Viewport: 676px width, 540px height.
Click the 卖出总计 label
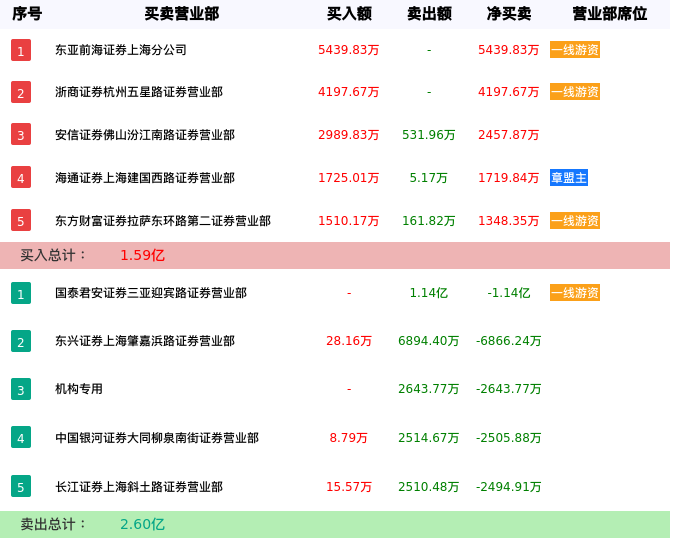[x=53, y=524]
